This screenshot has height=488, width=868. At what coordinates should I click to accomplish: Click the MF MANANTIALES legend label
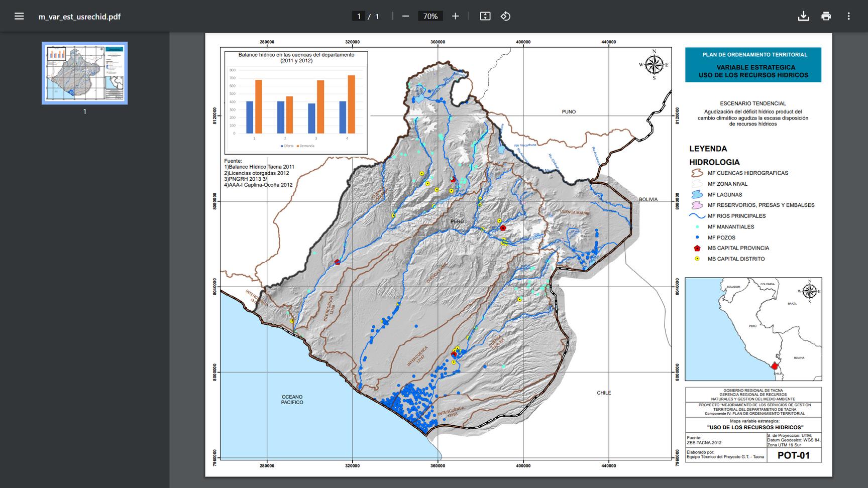(731, 226)
